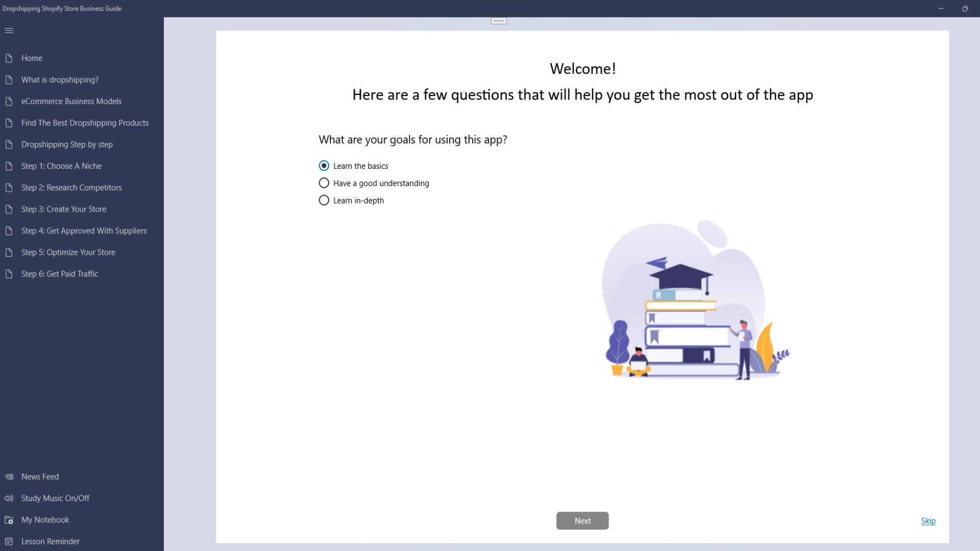Image resolution: width=980 pixels, height=551 pixels.
Task: Select the Learn the basics radio button
Action: pyautogui.click(x=324, y=165)
